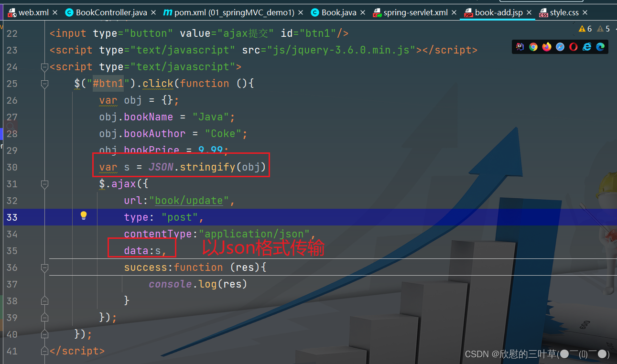Click line number 30 in gutter
The image size is (617, 364).
pos(12,167)
